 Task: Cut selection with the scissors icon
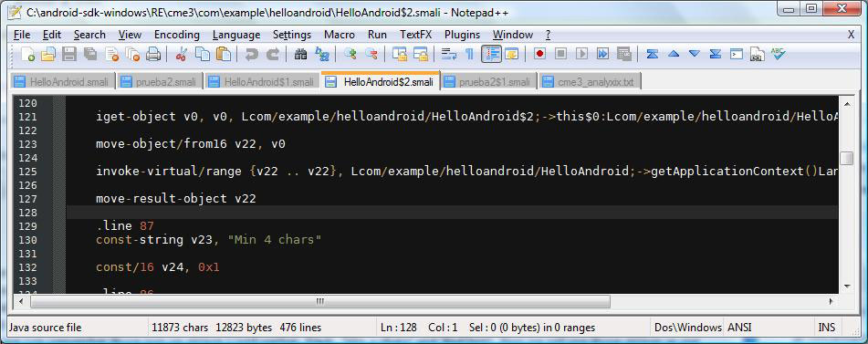click(x=181, y=54)
